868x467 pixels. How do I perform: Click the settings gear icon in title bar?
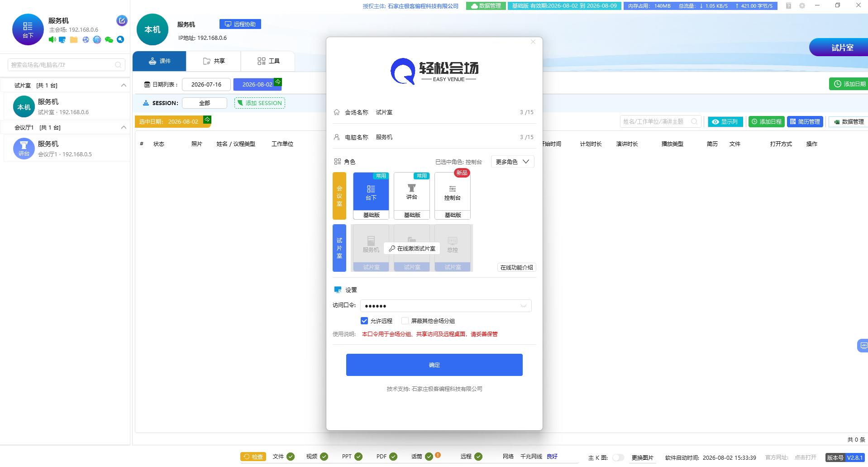[x=802, y=6]
